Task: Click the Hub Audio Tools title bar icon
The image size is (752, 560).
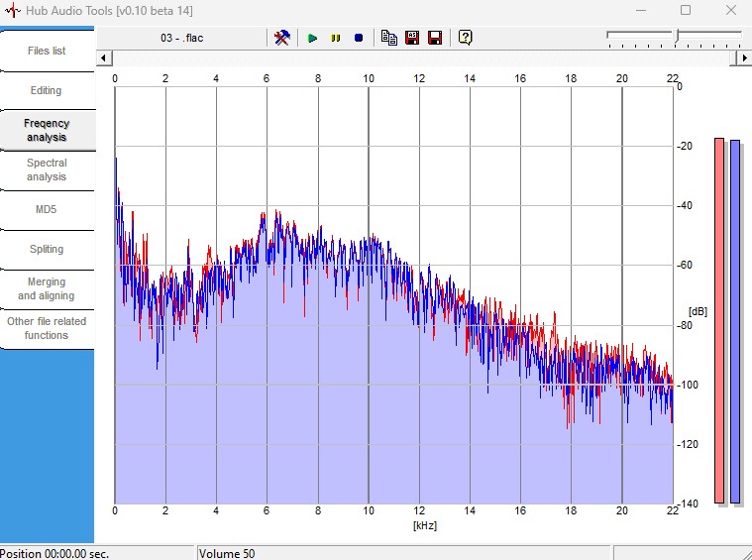Action: click(x=13, y=10)
